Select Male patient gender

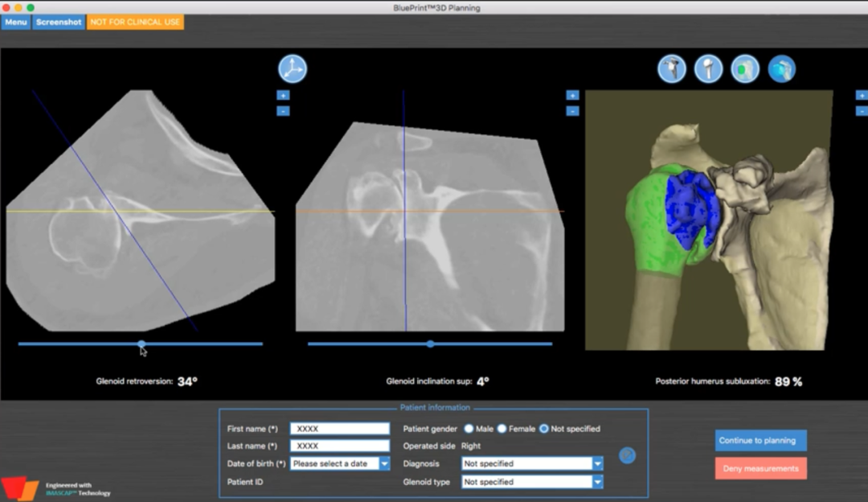coord(469,429)
